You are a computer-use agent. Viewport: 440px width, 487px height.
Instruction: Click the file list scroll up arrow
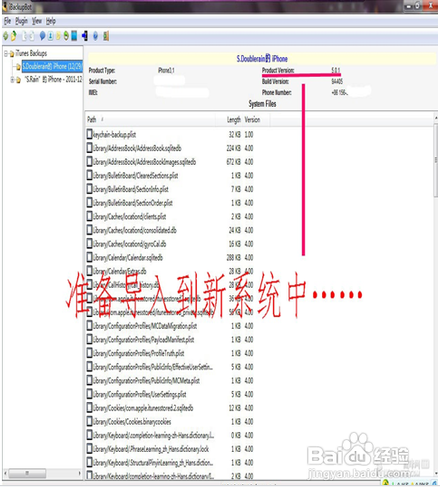point(436,118)
